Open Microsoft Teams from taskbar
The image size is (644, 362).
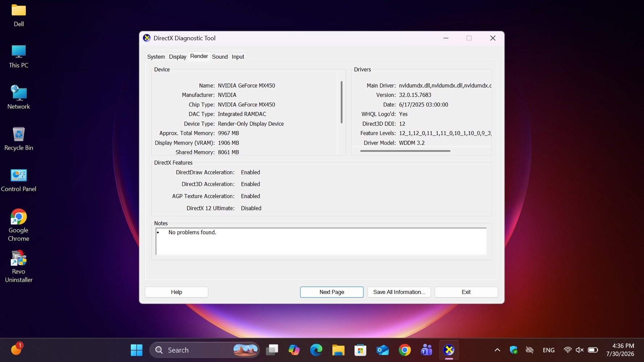click(427, 350)
